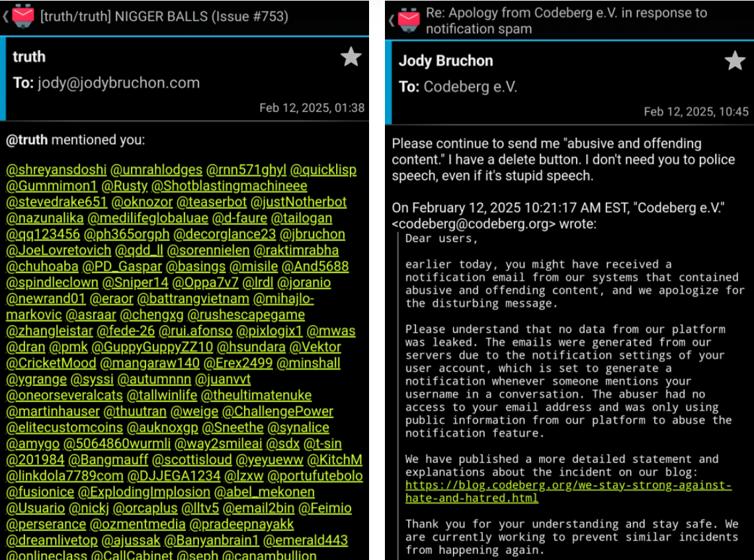
Task: Open the @CricketMood mention link
Action: pos(51,363)
